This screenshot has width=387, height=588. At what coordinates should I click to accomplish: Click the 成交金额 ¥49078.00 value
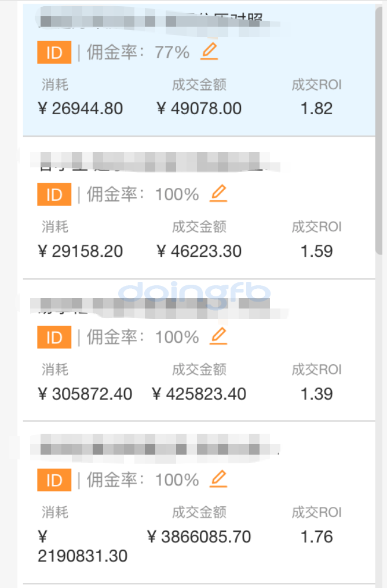click(x=199, y=108)
